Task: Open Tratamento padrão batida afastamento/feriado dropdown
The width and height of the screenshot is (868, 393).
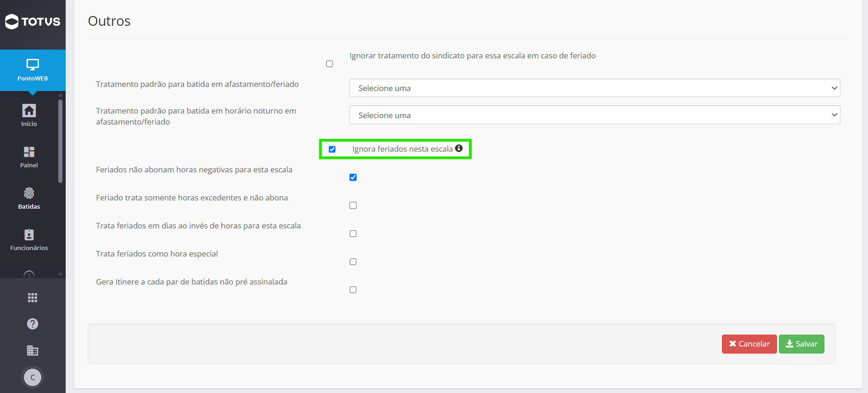Action: (595, 88)
